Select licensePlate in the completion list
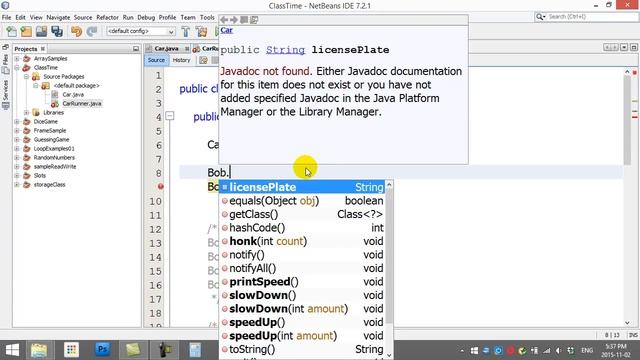This screenshot has width=640, height=360. pyautogui.click(x=302, y=187)
